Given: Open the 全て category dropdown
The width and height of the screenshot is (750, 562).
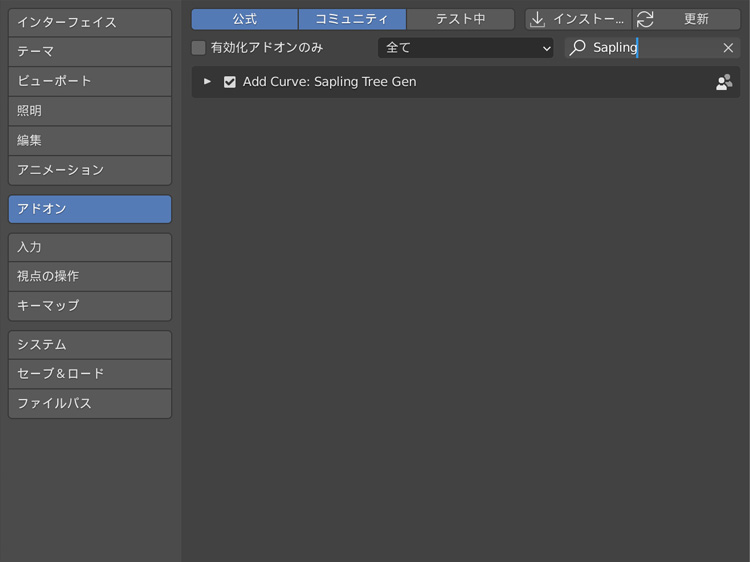Looking at the screenshot, I should [465, 48].
